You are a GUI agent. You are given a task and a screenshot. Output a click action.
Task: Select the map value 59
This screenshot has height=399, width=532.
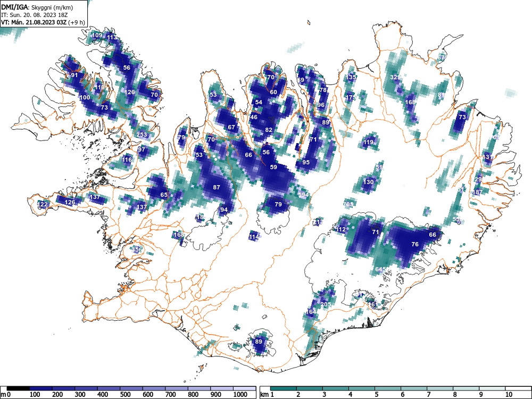click(273, 167)
